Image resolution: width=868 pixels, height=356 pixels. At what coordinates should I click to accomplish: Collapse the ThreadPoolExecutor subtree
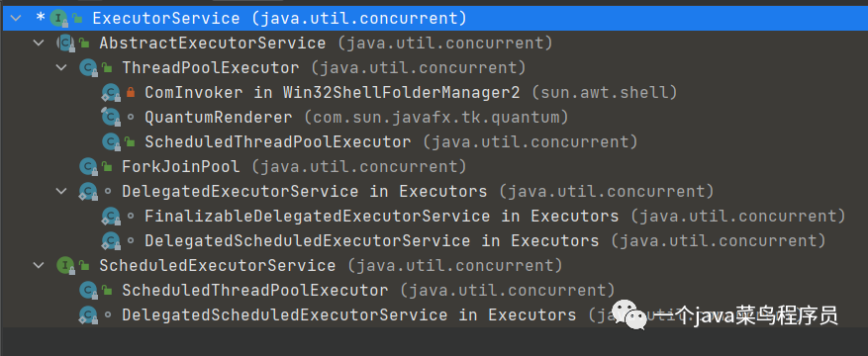point(61,68)
